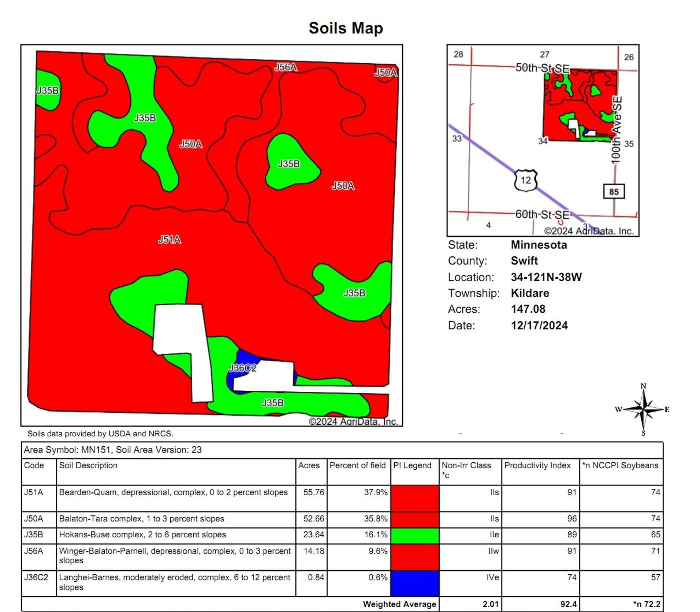The width and height of the screenshot is (700, 612).
Task: Click the 'Weighted Average' label
Action: (399, 604)
